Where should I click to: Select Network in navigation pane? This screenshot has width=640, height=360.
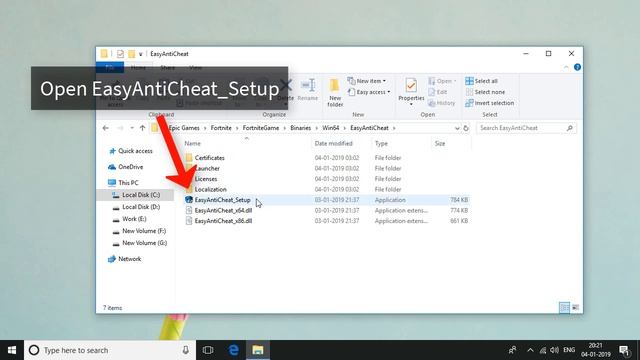125,259
